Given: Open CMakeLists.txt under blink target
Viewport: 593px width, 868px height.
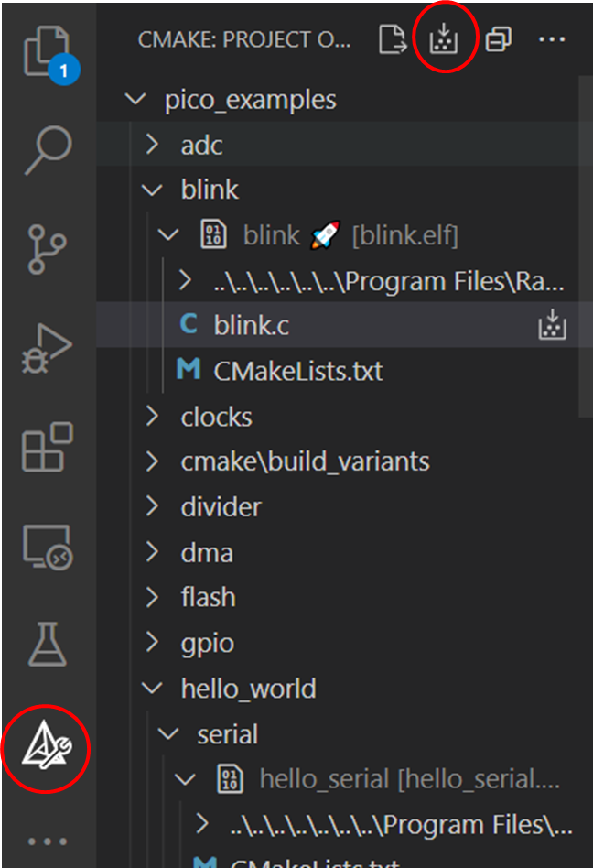Looking at the screenshot, I should pyautogui.click(x=297, y=371).
